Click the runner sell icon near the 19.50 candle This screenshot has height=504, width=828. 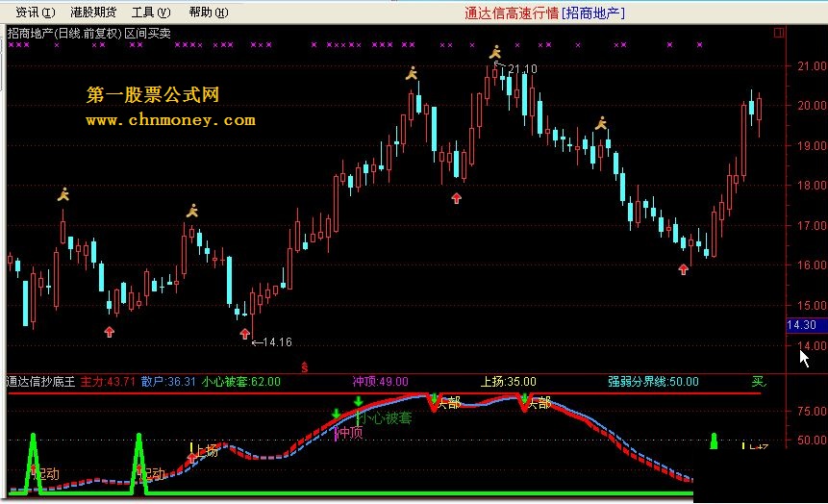601,124
